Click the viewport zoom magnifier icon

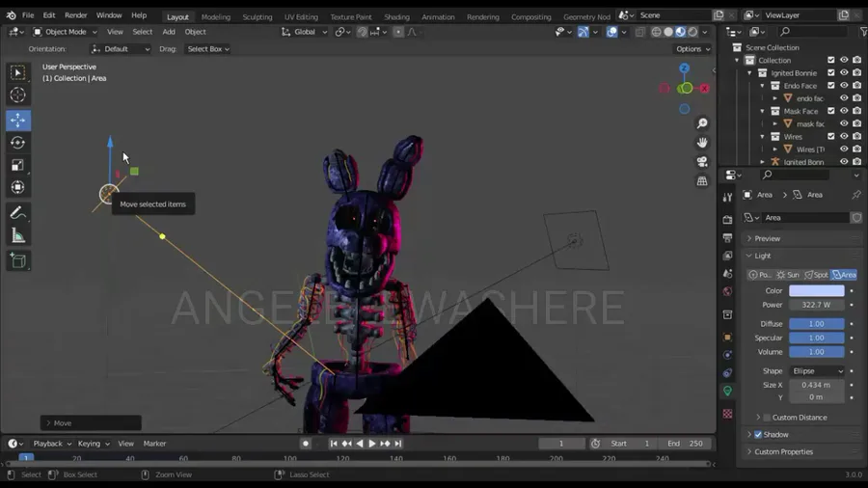pyautogui.click(x=702, y=122)
